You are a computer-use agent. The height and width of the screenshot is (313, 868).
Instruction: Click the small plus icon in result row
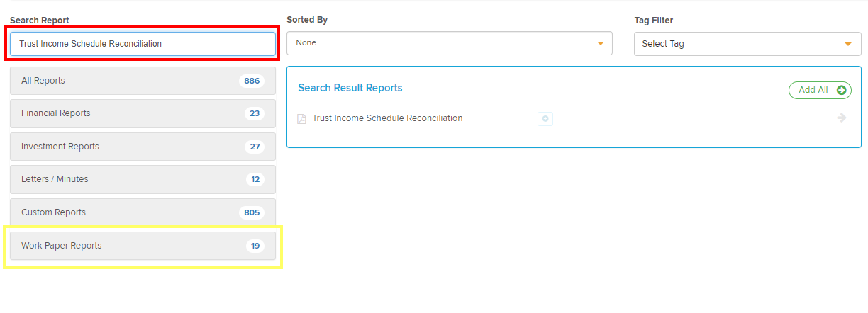545,119
